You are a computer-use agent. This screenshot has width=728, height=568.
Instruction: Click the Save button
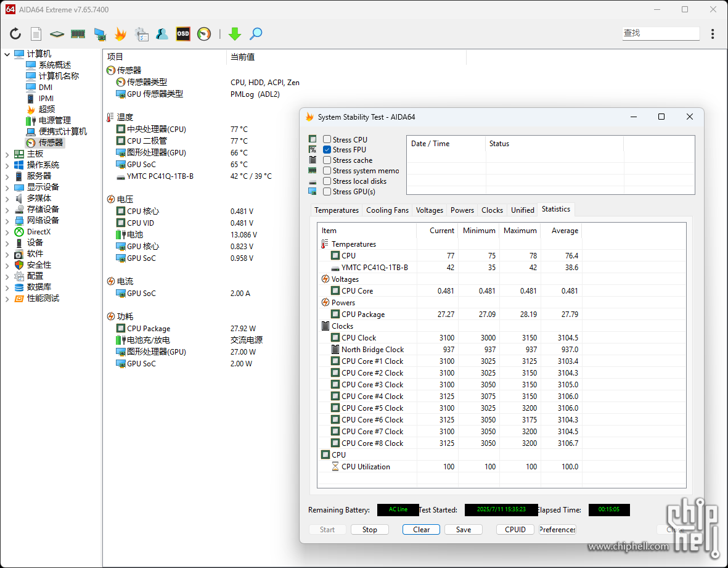coord(464,529)
